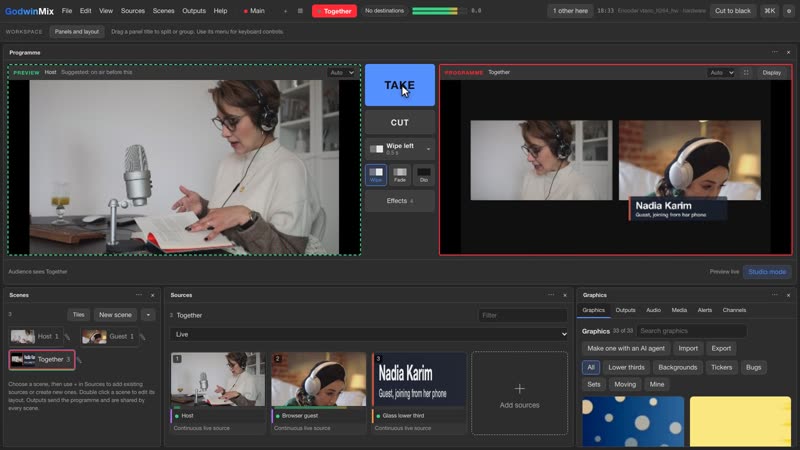Open the View menu
This screenshot has width=800, height=450.
(x=106, y=11)
